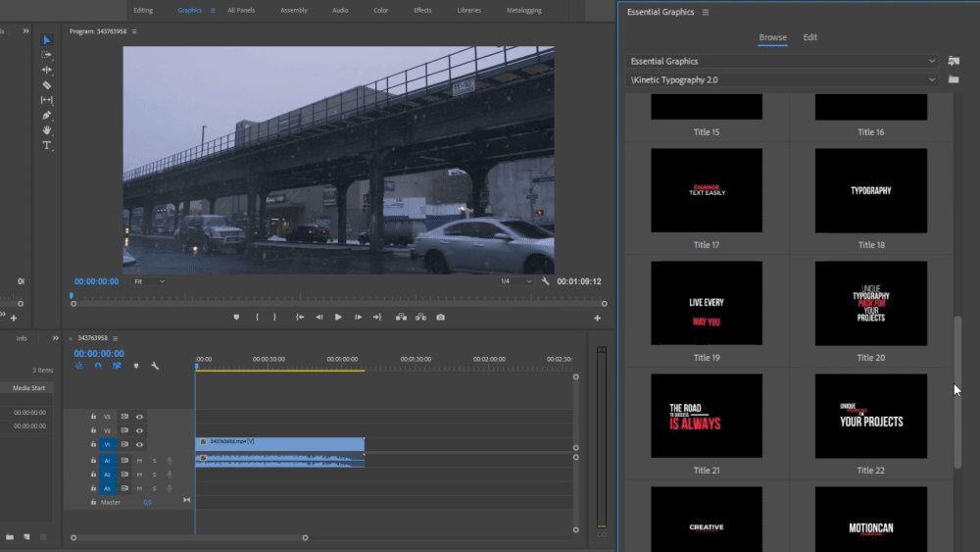Open the Graphics workspace menu

(213, 11)
